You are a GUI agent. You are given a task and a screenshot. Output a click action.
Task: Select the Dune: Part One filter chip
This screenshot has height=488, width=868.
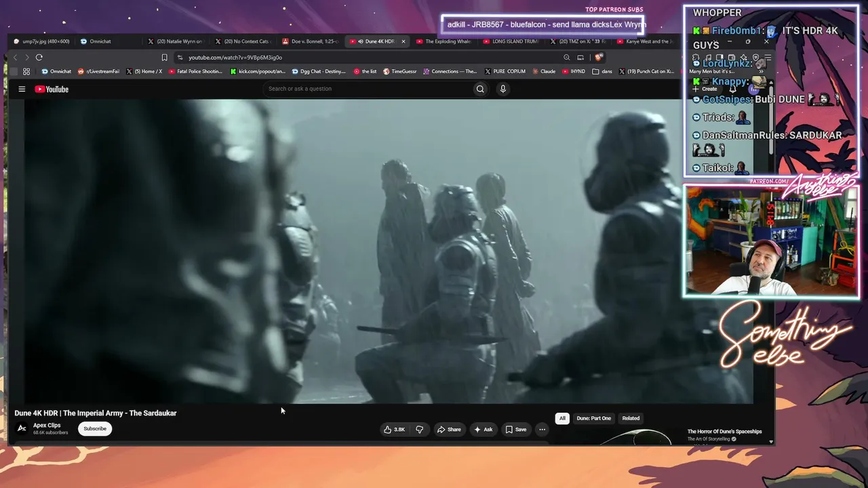point(594,418)
